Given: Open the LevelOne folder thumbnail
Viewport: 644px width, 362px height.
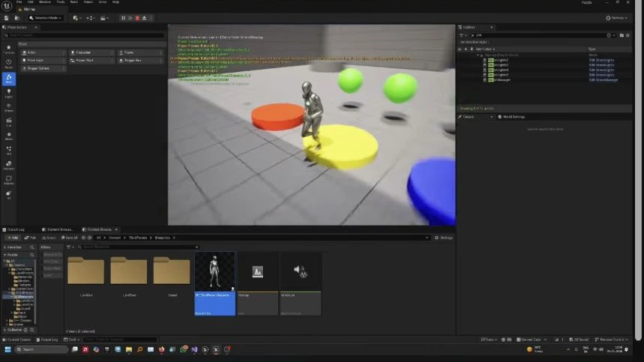Looking at the screenshot, I should (x=85, y=271).
